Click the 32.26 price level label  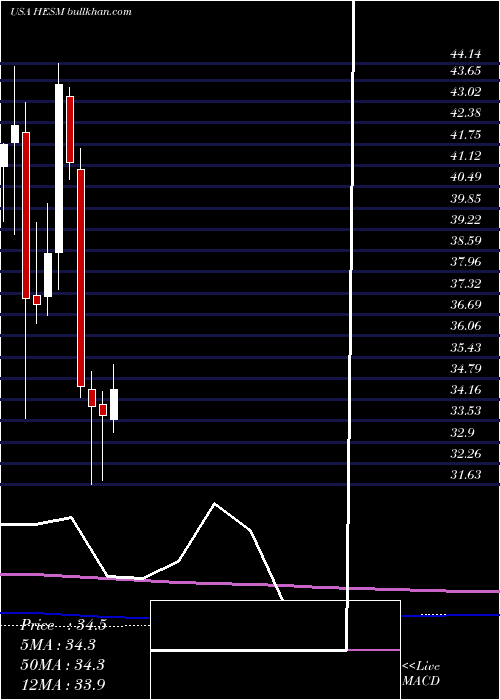click(x=466, y=454)
